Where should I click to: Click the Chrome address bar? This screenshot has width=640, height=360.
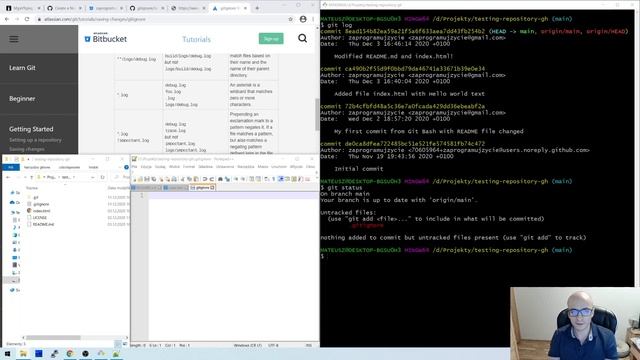click(x=163, y=19)
